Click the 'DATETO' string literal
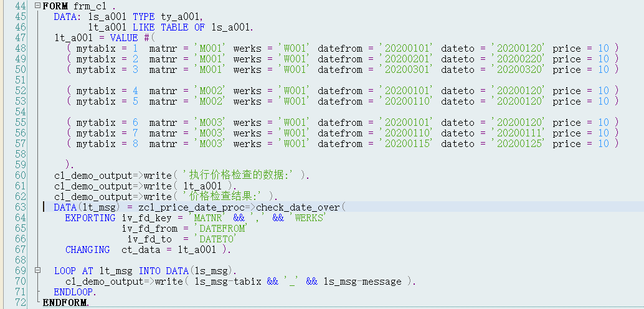This screenshot has height=309, width=644. [215, 239]
